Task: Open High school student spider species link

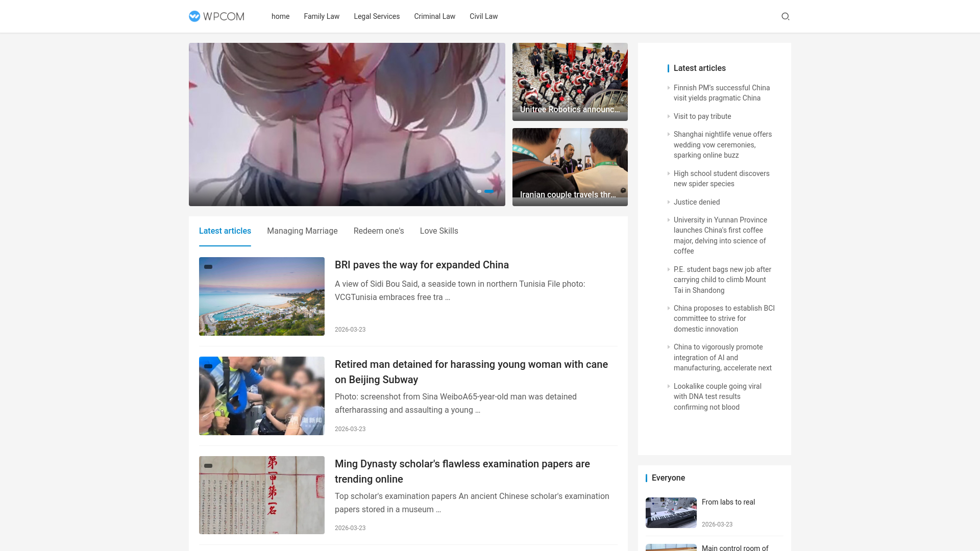Action: (722, 179)
